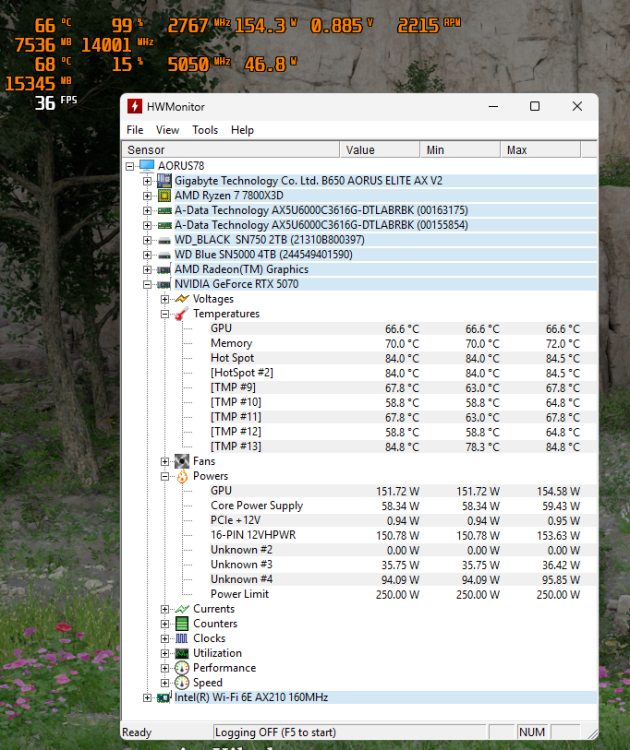This screenshot has height=750, width=630.
Task: Click the [HotSpot #2] row label
Action: (x=242, y=373)
